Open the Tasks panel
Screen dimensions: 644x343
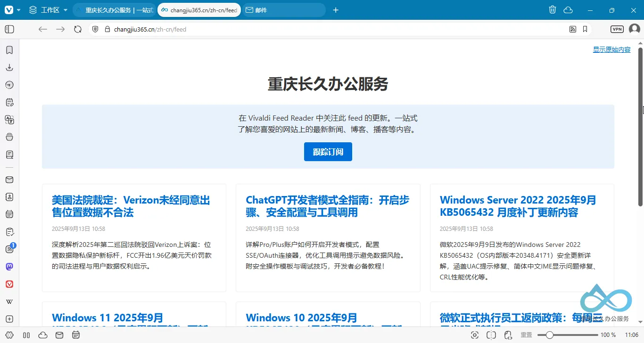9,232
